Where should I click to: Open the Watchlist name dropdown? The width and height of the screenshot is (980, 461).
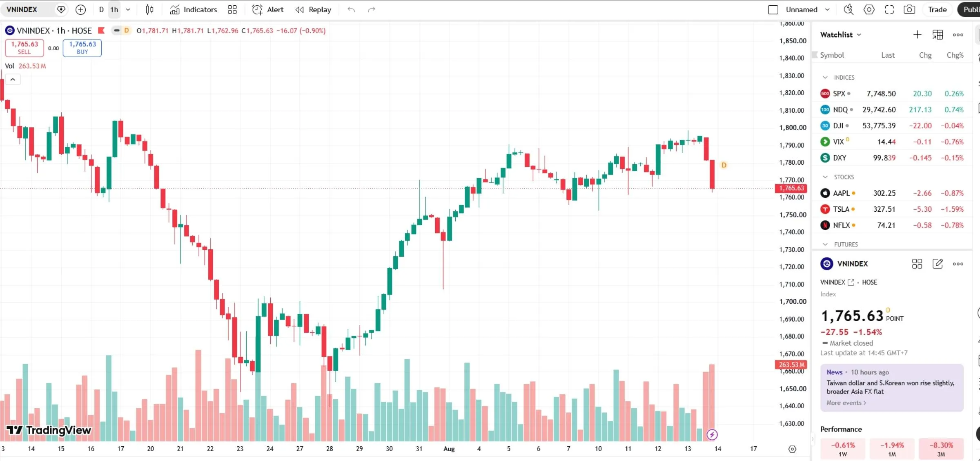pos(841,35)
